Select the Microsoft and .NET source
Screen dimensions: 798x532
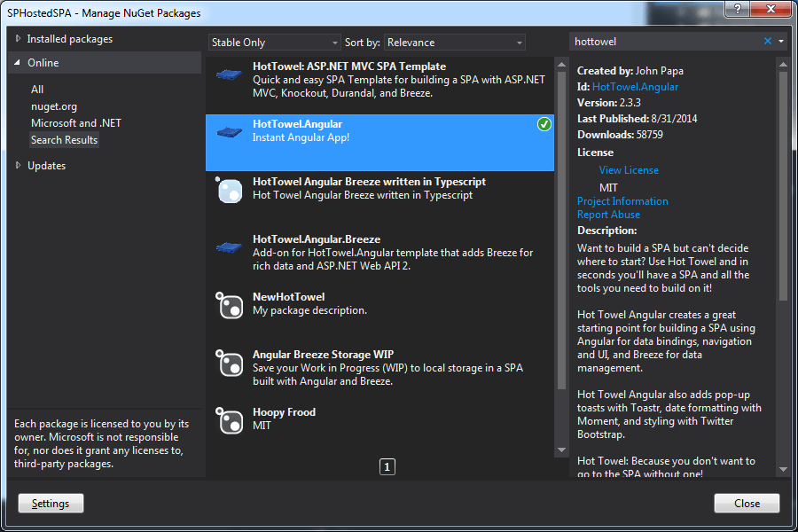76,123
